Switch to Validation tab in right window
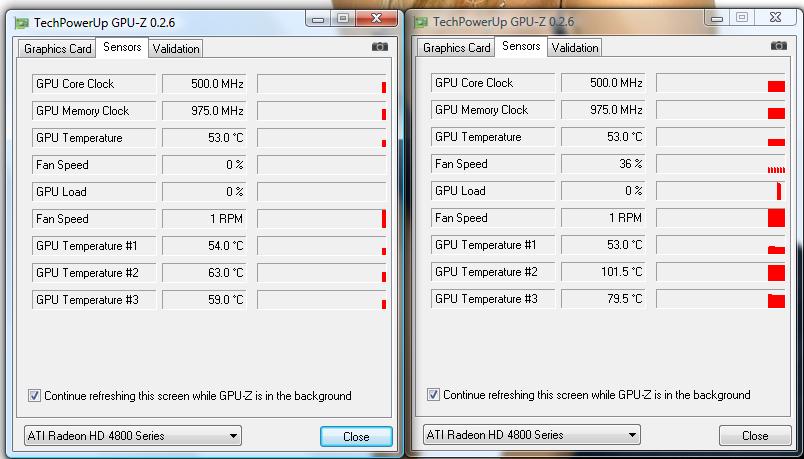Viewport: 804px width, 459px height. tap(575, 48)
